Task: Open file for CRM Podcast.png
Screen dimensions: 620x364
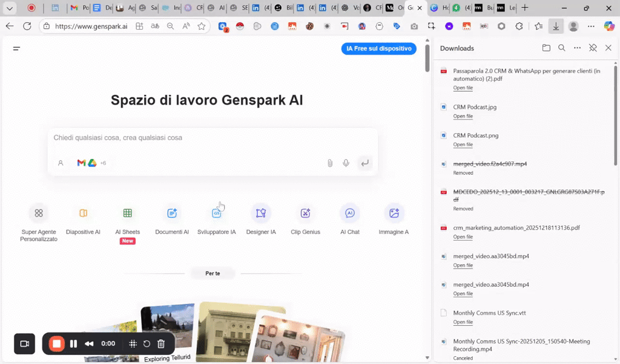Action: pos(463,145)
